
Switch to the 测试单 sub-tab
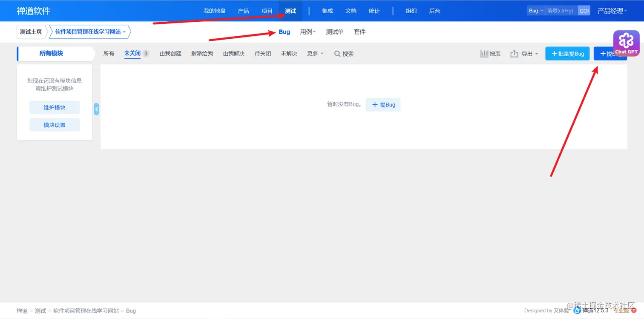point(335,32)
